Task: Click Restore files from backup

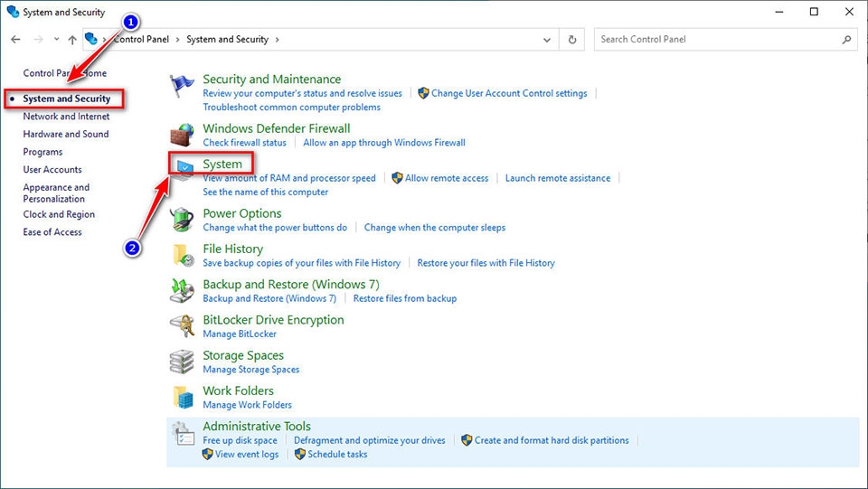Action: [405, 298]
